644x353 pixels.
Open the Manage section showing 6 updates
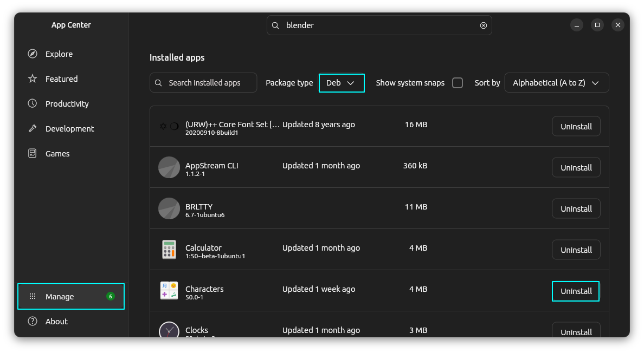click(70, 296)
